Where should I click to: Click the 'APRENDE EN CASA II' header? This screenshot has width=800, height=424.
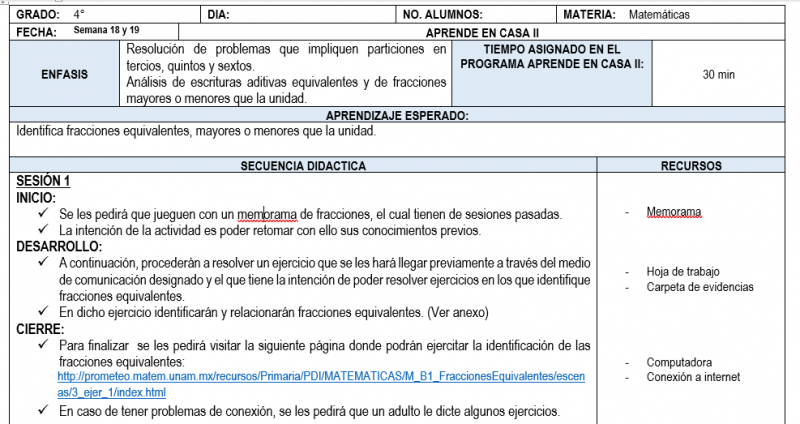pos(482,33)
